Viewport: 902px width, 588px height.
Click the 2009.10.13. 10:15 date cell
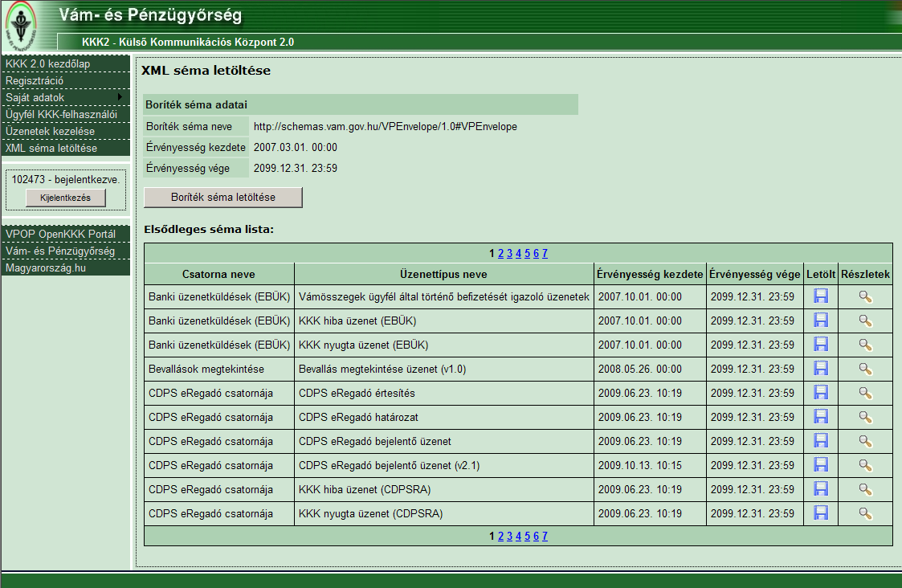650,465
